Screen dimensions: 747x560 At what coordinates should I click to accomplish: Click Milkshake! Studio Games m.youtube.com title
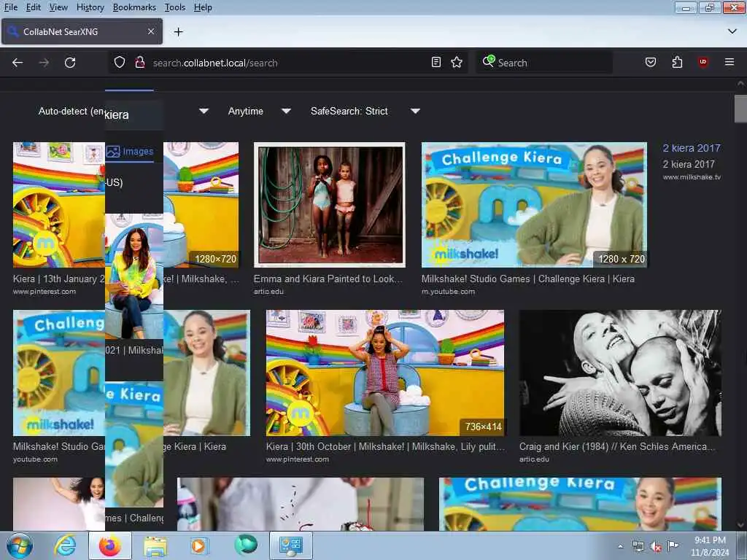pyautogui.click(x=528, y=279)
